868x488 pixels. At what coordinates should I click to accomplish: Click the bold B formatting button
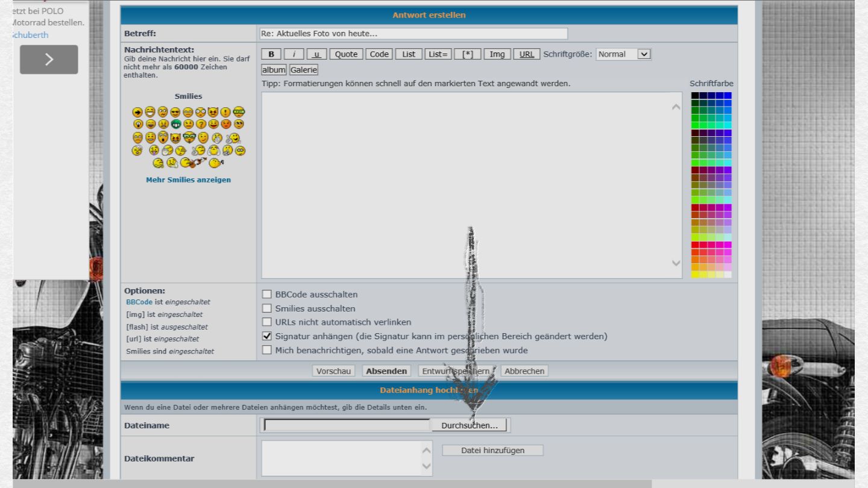(x=271, y=54)
